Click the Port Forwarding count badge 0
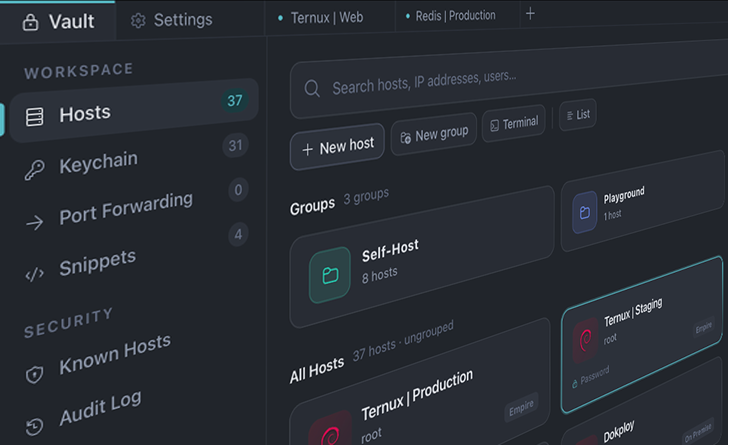 [238, 190]
